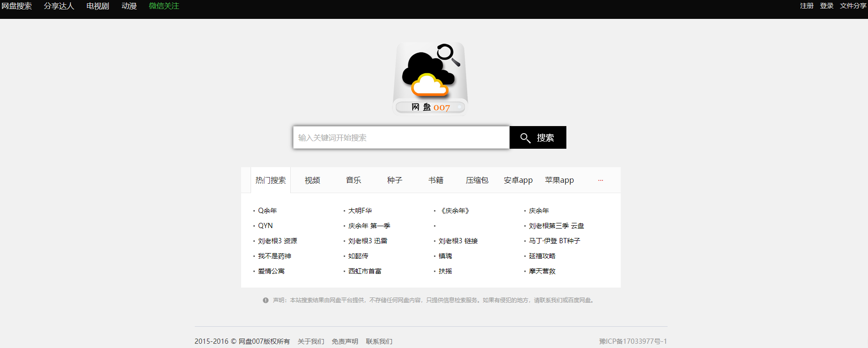868x348 pixels.
Task: Open 文件分享 link at top right
Action: point(853,6)
